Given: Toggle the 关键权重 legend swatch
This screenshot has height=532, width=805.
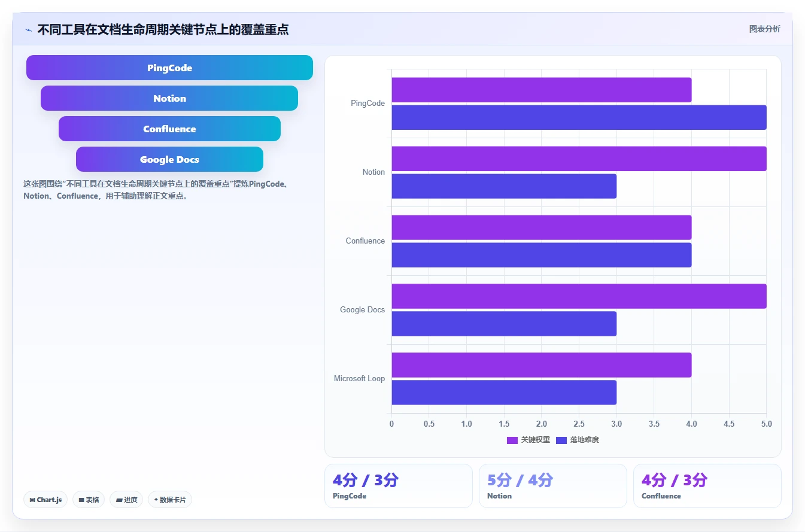Looking at the screenshot, I should click(512, 440).
